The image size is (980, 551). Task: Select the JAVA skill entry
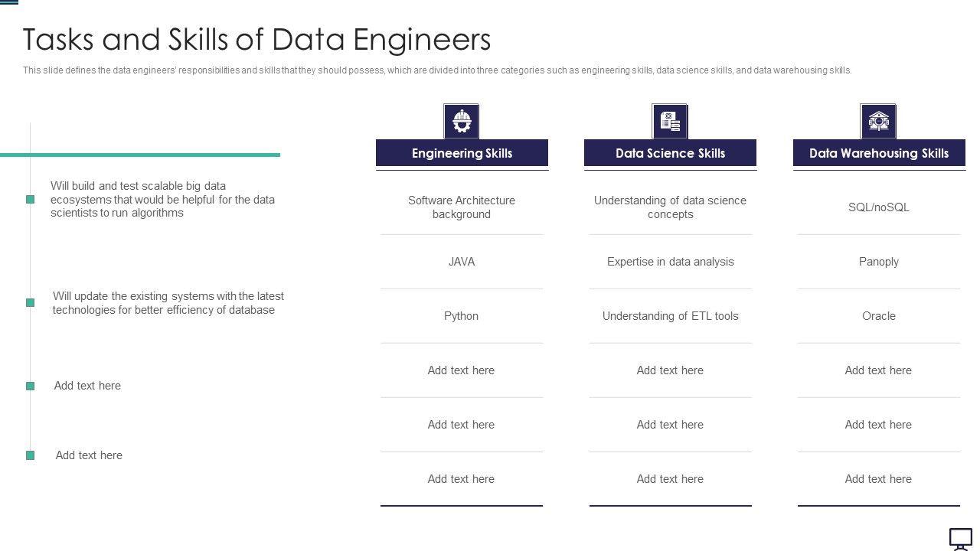(462, 262)
